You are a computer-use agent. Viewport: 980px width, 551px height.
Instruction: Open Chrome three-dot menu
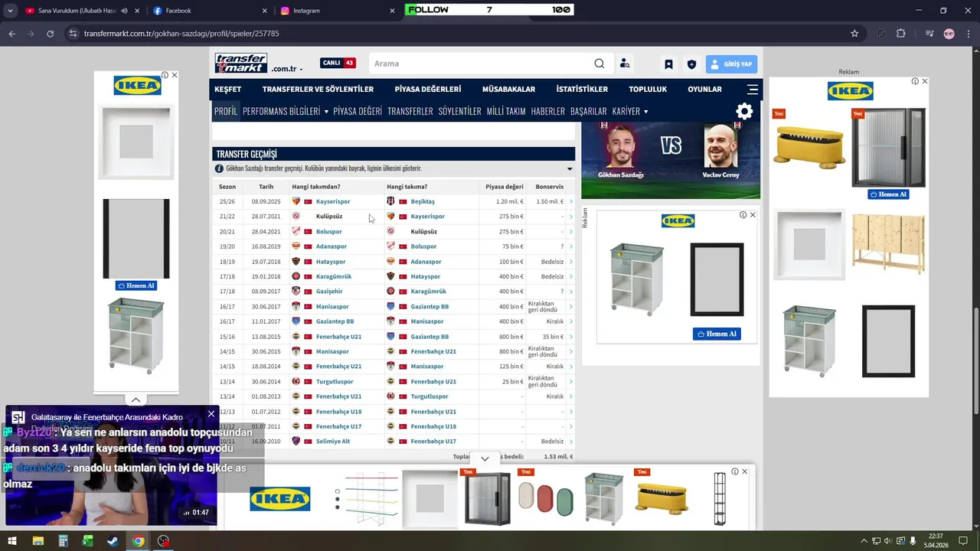coord(968,34)
